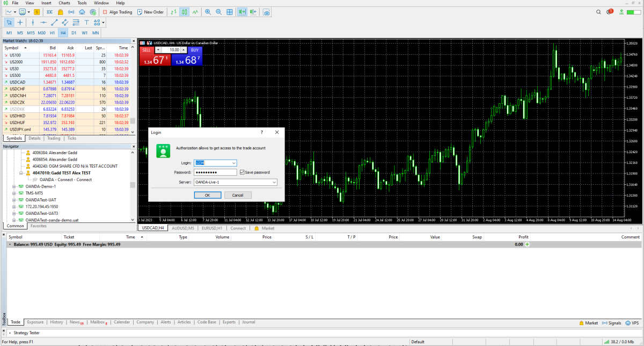The height and width of the screenshot is (346, 644).
Task: Toggle chart auto scroll
Action: pyautogui.click(x=242, y=12)
